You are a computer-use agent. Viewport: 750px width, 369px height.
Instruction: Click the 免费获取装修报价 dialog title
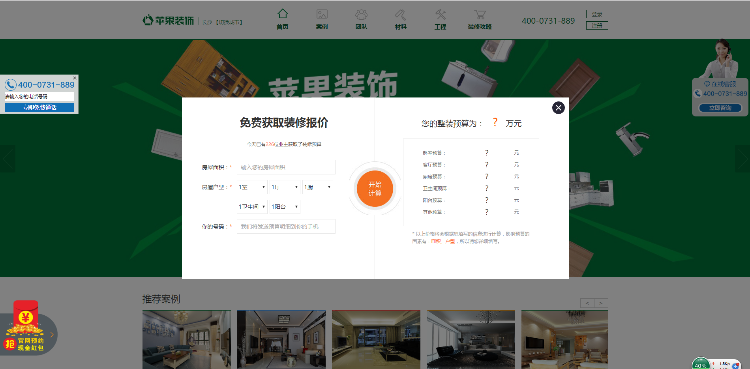click(x=284, y=123)
